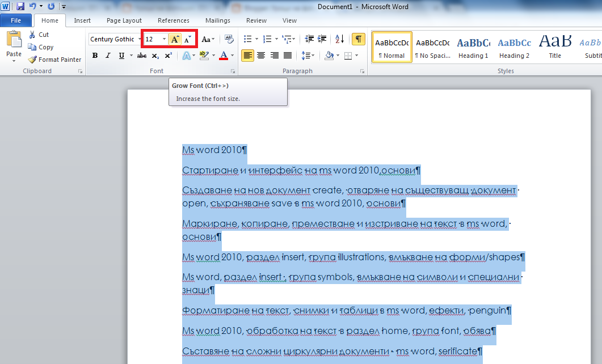602x364 pixels.
Task: Apply the Normal style
Action: 391,47
